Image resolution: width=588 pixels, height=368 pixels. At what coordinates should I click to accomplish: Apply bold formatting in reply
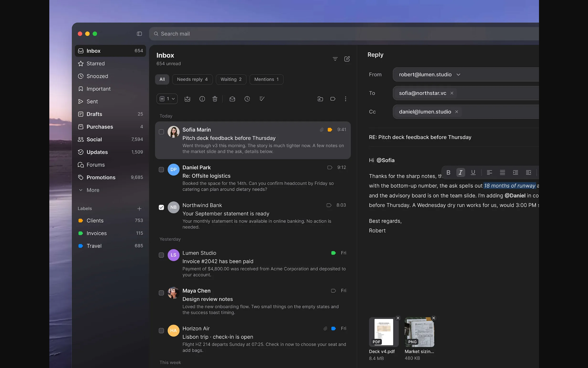(448, 172)
